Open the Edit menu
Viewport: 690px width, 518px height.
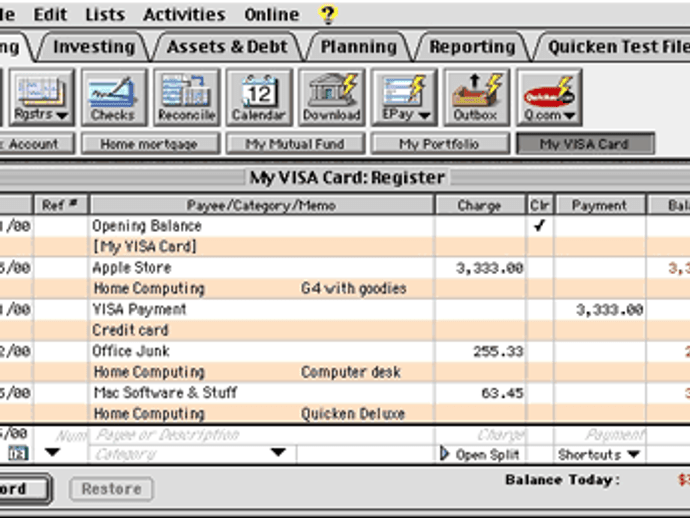pyautogui.click(x=50, y=15)
